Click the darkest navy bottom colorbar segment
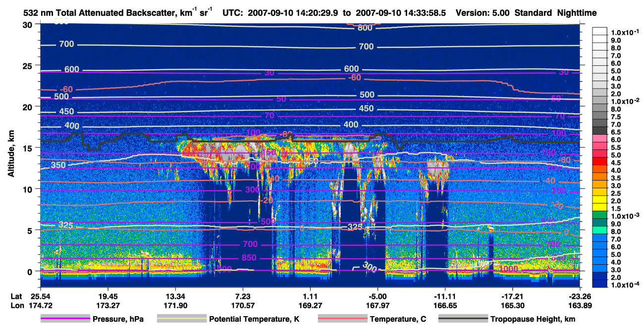 pyautogui.click(x=599, y=284)
